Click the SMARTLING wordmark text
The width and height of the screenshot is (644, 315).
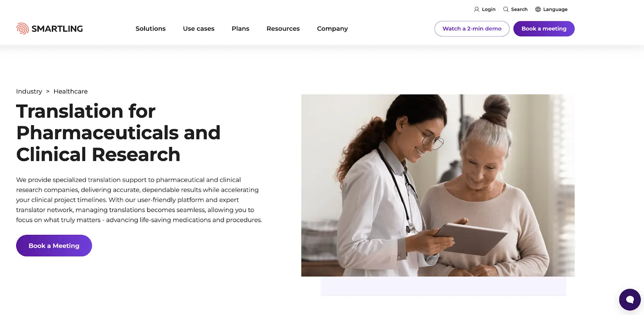[57, 29]
